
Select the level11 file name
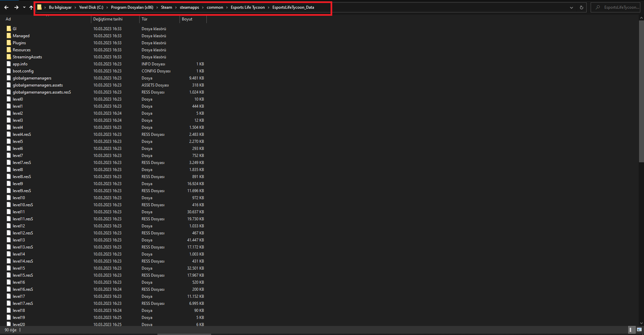[19, 212]
